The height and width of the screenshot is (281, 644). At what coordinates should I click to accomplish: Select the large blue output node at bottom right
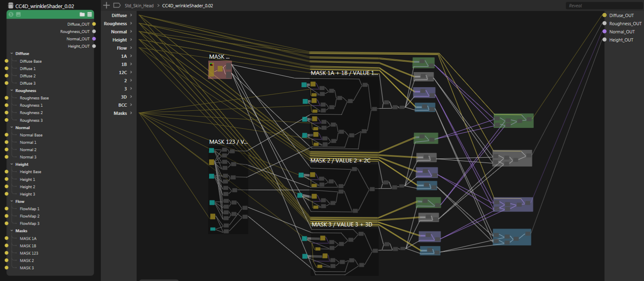point(512,237)
